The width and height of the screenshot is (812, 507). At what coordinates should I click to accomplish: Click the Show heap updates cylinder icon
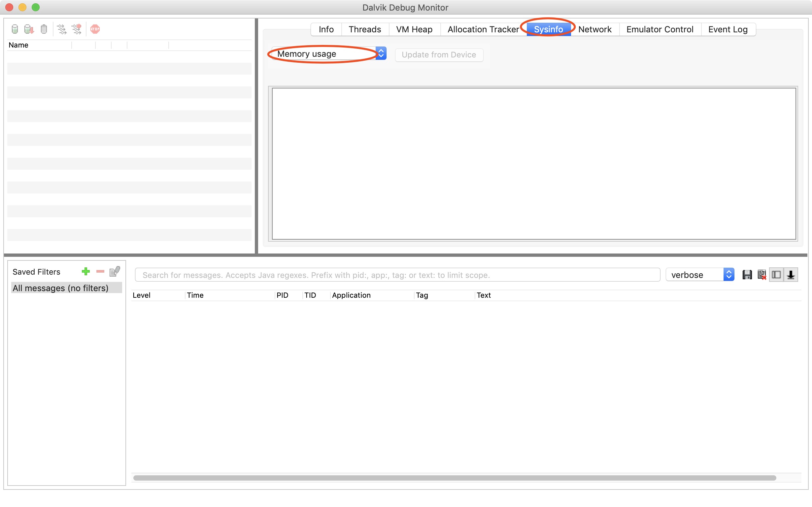pyautogui.click(x=15, y=29)
